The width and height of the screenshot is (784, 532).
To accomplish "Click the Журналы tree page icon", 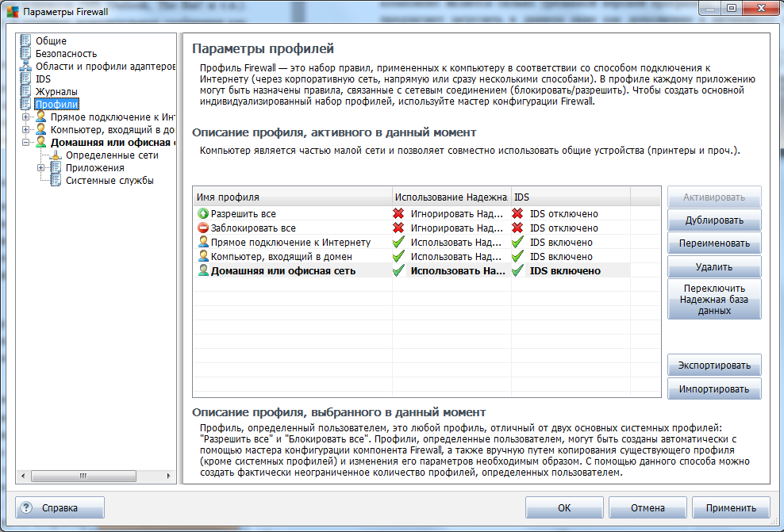I will click(x=25, y=91).
